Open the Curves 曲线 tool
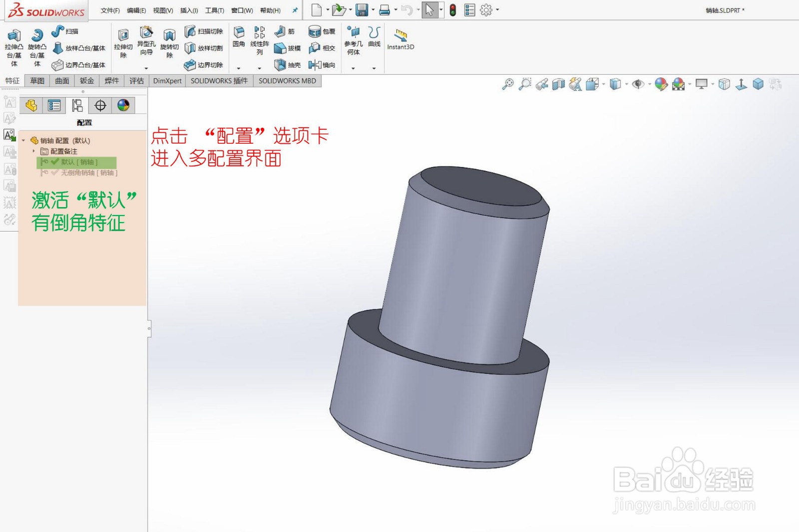The image size is (799, 532). pyautogui.click(x=374, y=37)
